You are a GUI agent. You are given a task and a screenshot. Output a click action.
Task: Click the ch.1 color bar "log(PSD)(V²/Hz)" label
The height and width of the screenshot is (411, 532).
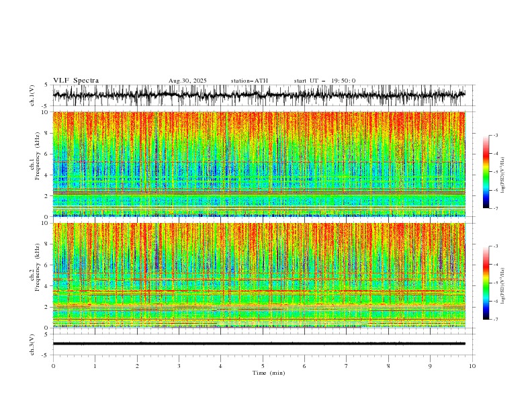tap(503, 175)
